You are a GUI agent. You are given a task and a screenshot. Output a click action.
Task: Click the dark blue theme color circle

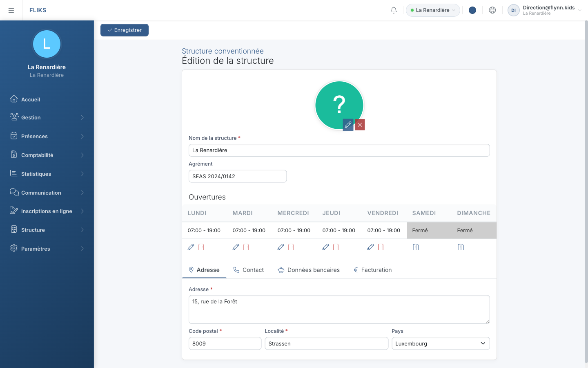[x=472, y=10]
